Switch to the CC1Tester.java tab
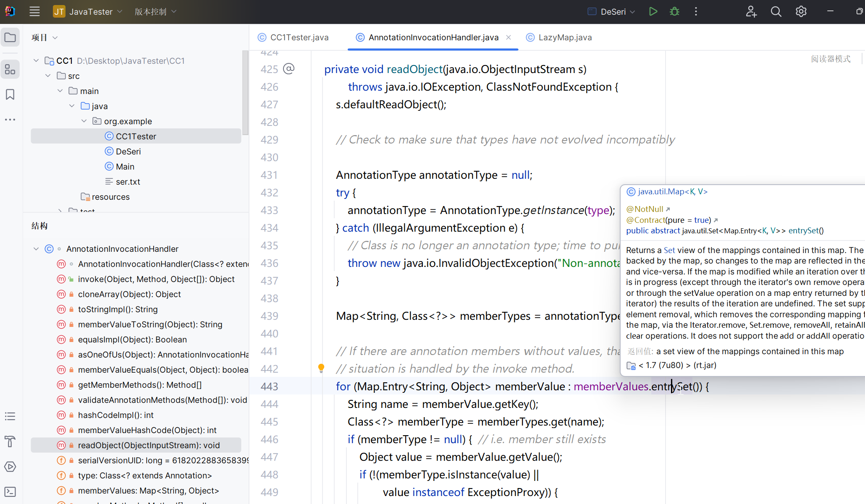865x504 pixels. pos(299,37)
